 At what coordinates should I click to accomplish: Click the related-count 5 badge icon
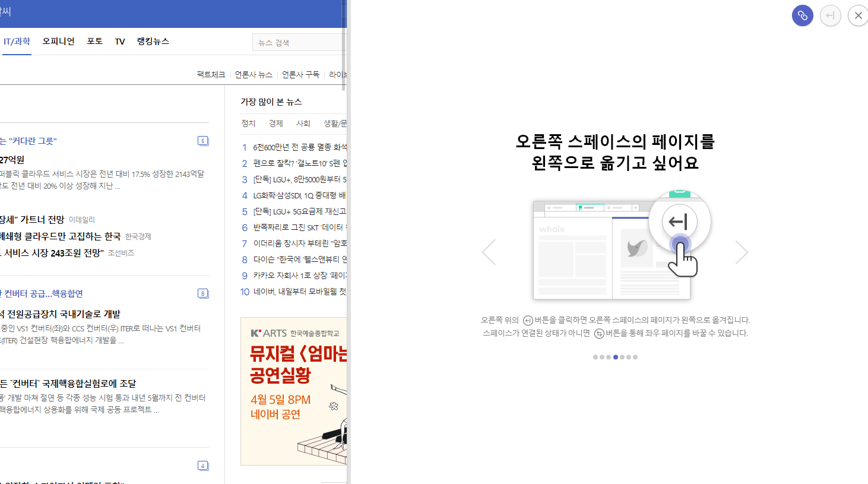tap(203, 141)
